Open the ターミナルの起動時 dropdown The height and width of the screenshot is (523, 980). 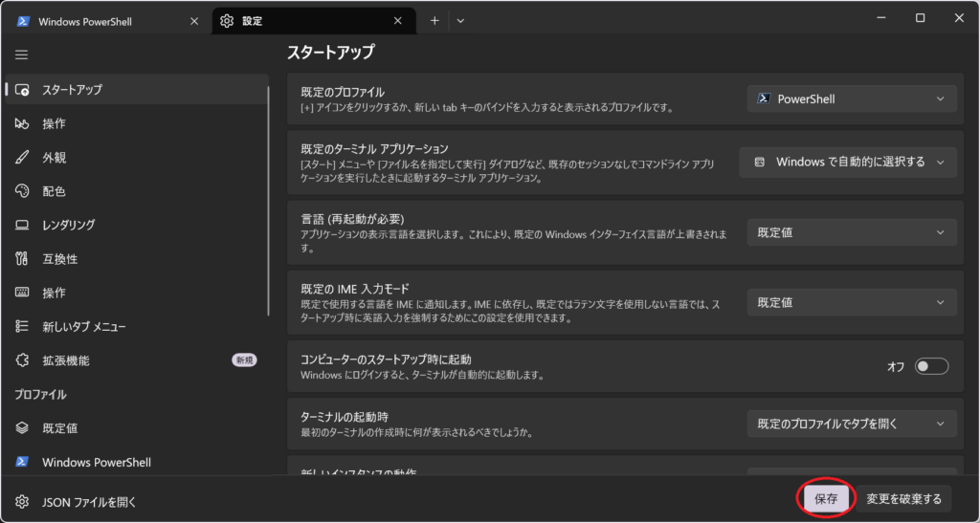coord(852,424)
